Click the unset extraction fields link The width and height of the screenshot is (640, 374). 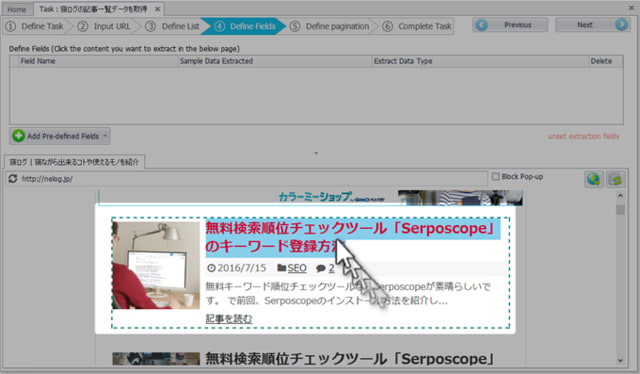click(584, 136)
